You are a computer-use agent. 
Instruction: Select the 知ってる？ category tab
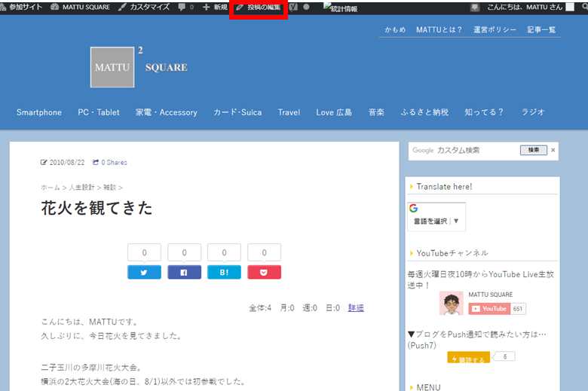coord(484,112)
